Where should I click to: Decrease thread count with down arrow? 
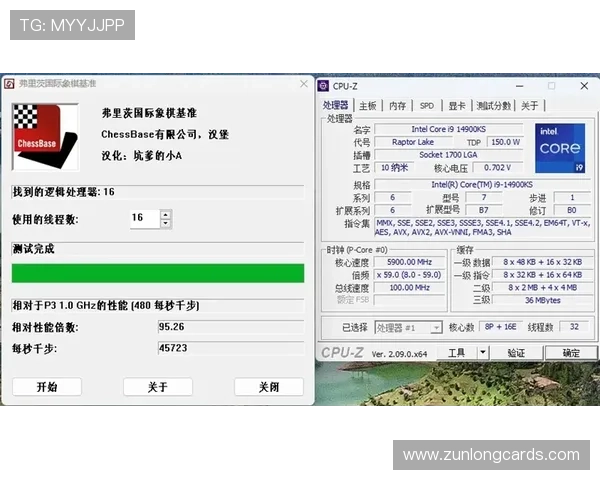point(166,224)
